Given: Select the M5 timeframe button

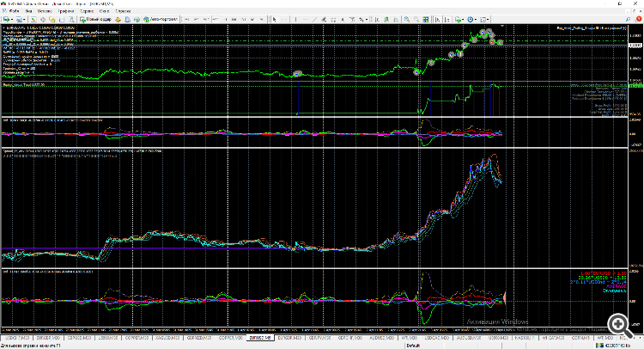Looking at the screenshot, I should point(197,19).
